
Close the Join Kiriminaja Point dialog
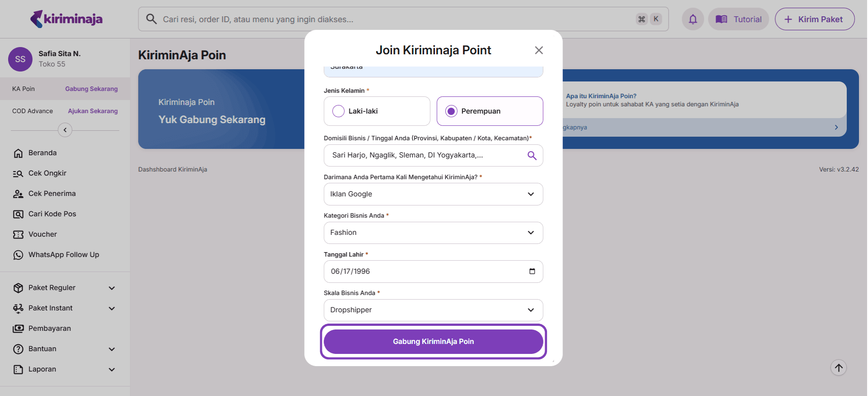538,50
